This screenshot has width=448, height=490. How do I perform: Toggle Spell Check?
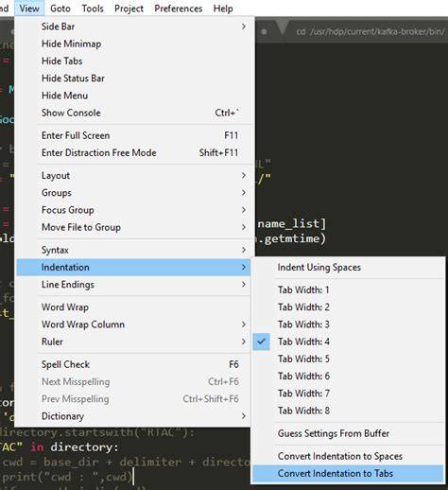[134, 364]
